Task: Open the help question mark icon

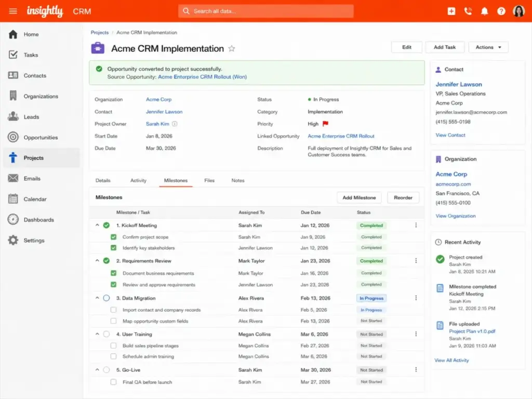Action: pyautogui.click(x=501, y=11)
